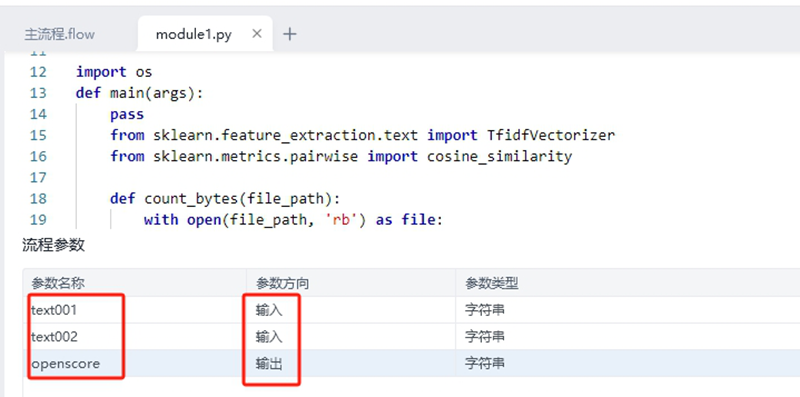The image size is (800, 397).
Task: Click 输入 direction cell for text002
Action: click(x=352, y=337)
